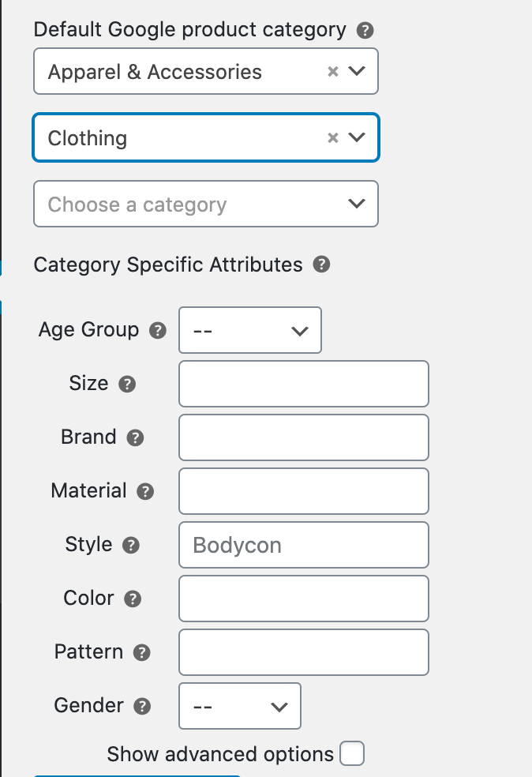This screenshot has height=777, width=532.
Task: Enable the Show advanced options checkbox
Action: click(x=352, y=754)
